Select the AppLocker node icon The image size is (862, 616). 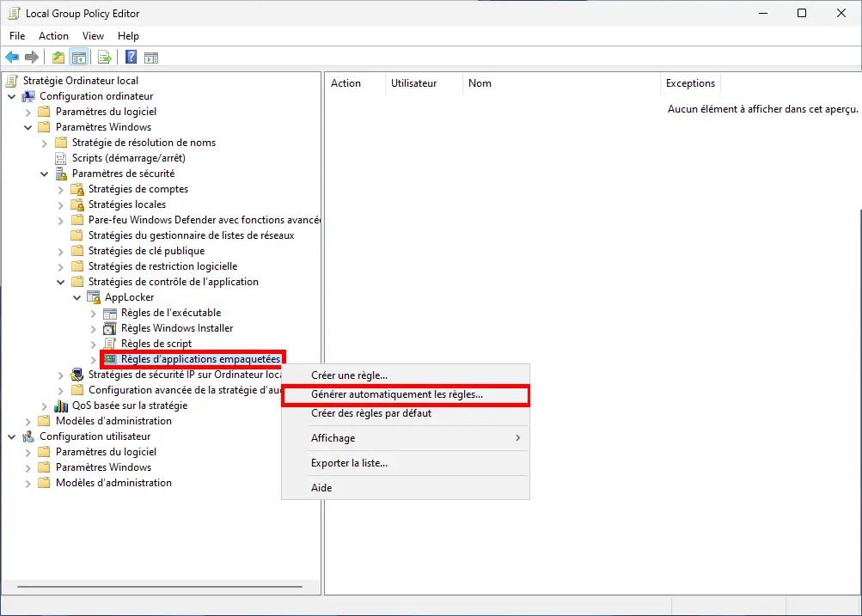92,297
